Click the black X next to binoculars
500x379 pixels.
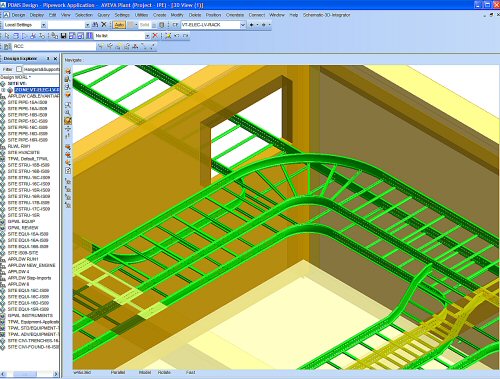104,25
